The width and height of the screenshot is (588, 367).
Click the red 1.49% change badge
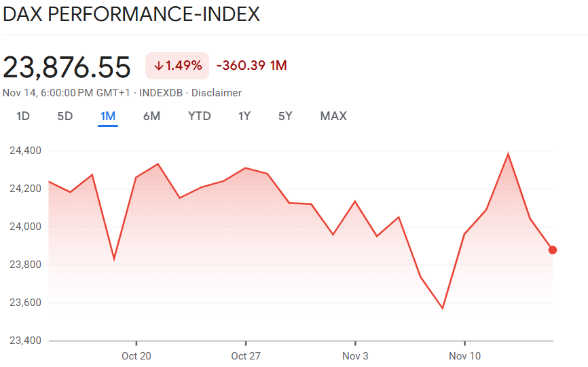177,66
